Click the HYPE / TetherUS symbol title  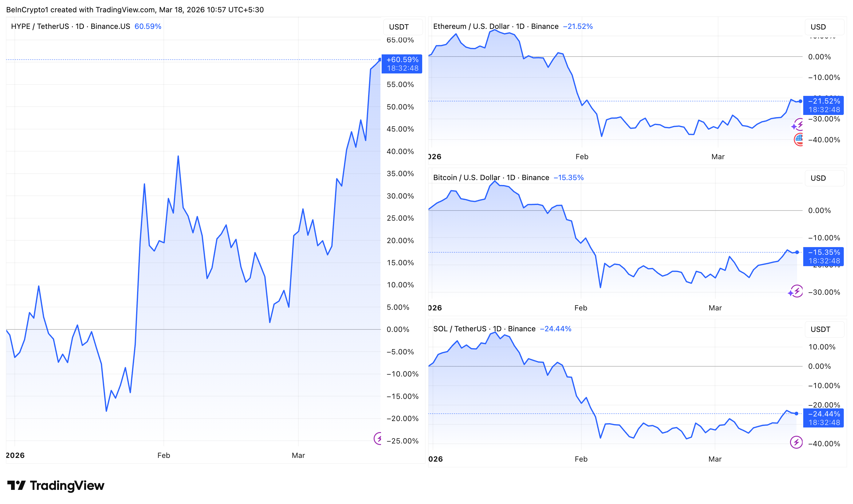coord(70,26)
